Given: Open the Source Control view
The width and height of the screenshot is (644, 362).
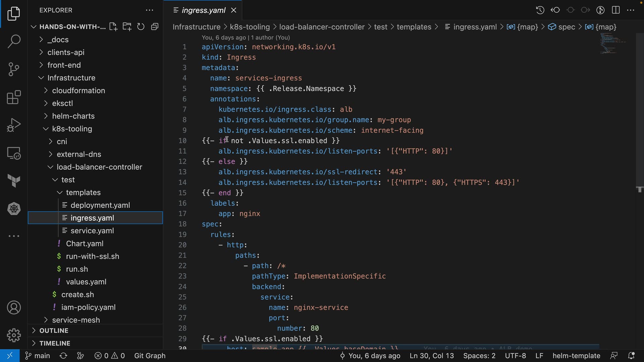Looking at the screenshot, I should (14, 69).
